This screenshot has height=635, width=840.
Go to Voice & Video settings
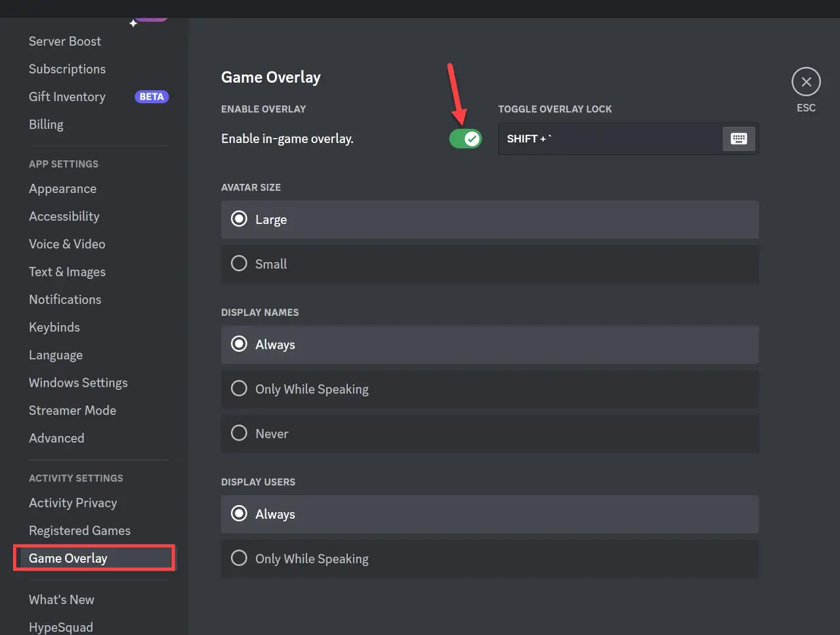click(x=67, y=244)
